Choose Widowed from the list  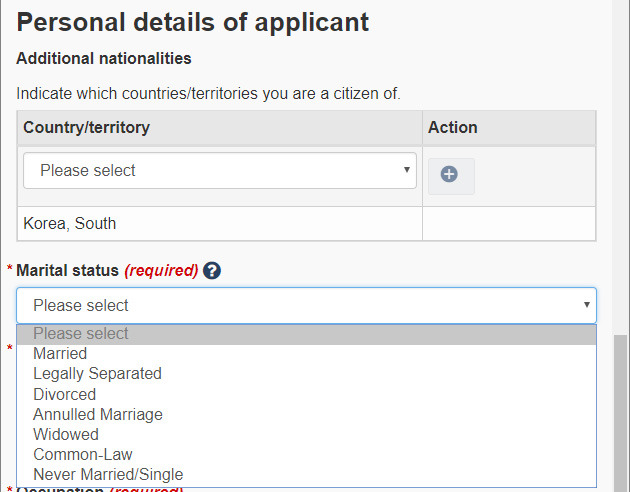(x=306, y=435)
